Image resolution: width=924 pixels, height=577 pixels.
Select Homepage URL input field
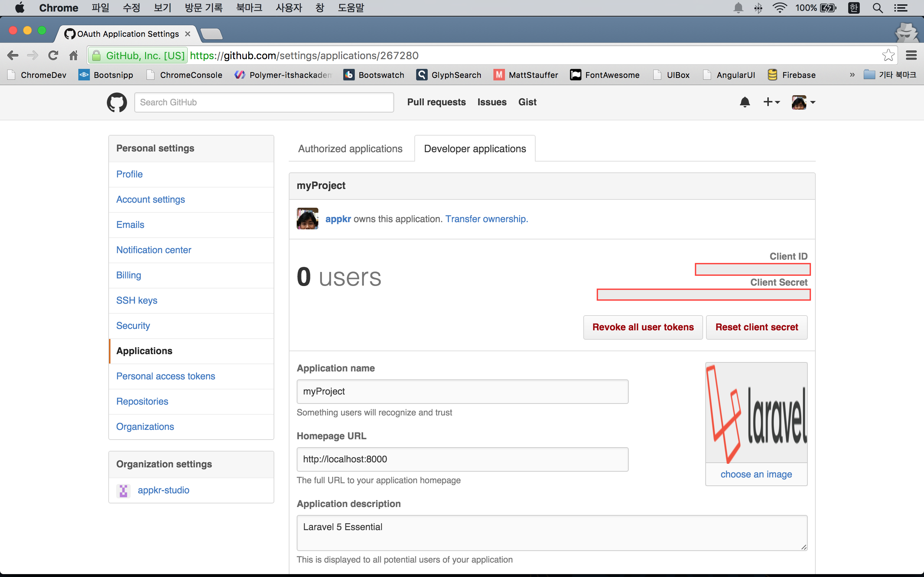(x=462, y=459)
